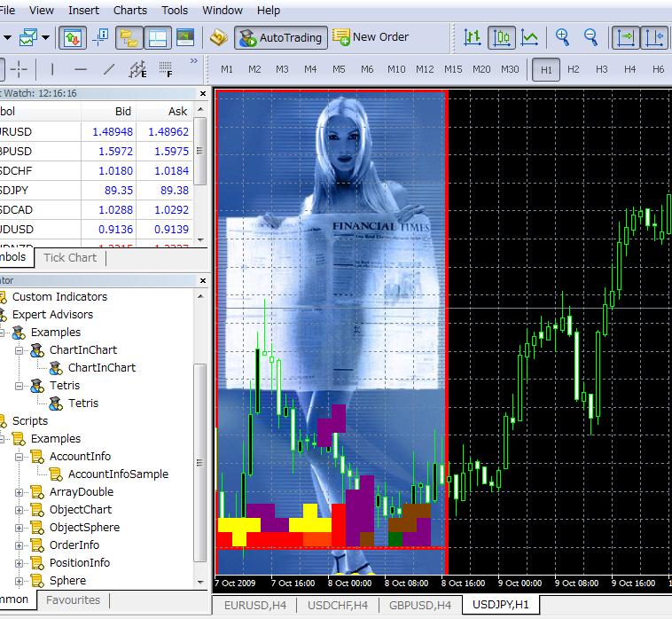The height and width of the screenshot is (619, 672).
Task: Open the View menu
Action: coord(41,11)
